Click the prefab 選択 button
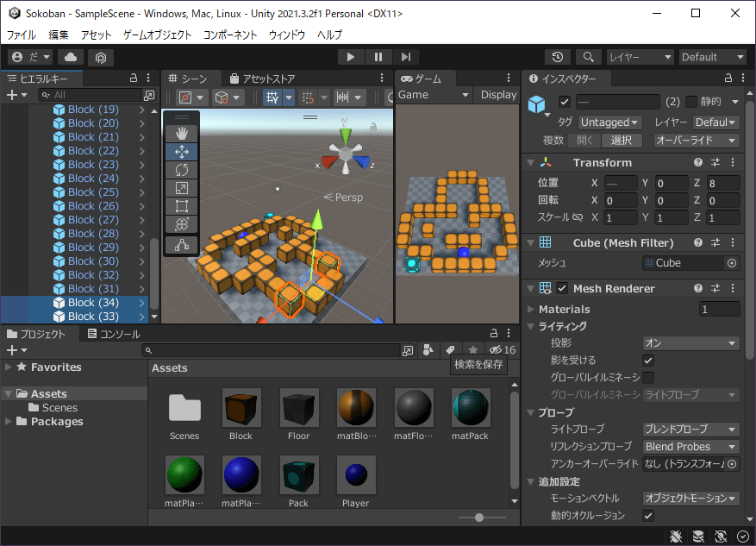The image size is (756, 546). (x=622, y=141)
